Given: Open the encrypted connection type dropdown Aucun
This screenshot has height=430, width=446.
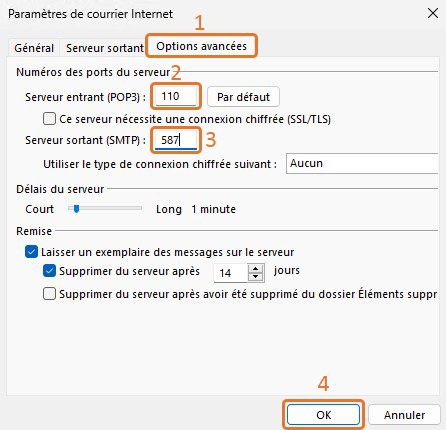Looking at the screenshot, I should point(362,163).
